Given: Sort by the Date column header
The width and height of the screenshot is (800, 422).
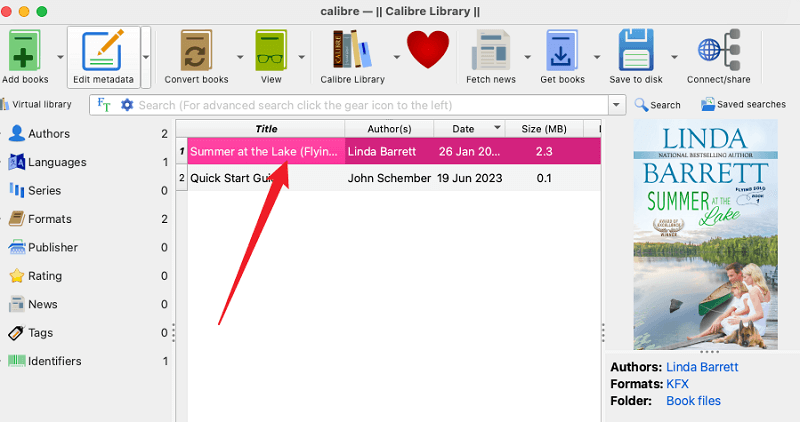Looking at the screenshot, I should tap(469, 129).
